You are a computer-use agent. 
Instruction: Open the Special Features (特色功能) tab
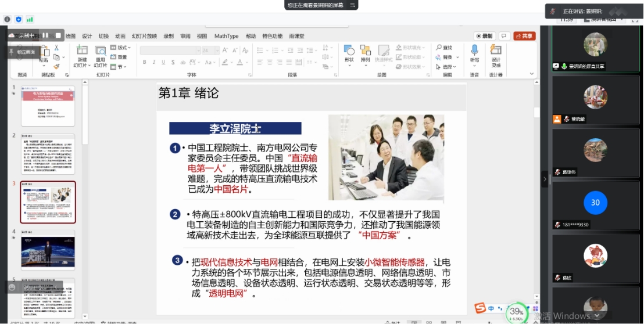pos(273,36)
